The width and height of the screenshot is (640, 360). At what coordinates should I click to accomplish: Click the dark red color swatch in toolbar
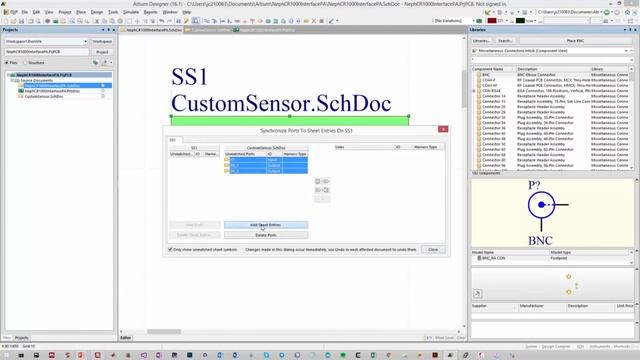coord(492,21)
